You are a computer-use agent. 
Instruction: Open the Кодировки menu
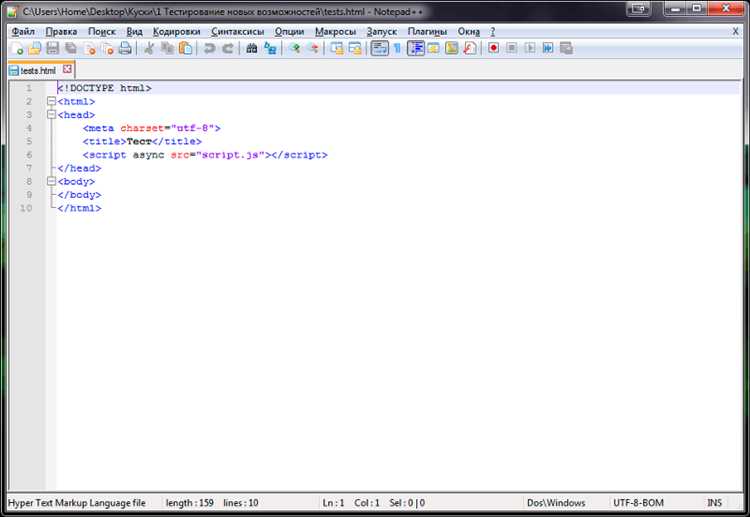176,32
